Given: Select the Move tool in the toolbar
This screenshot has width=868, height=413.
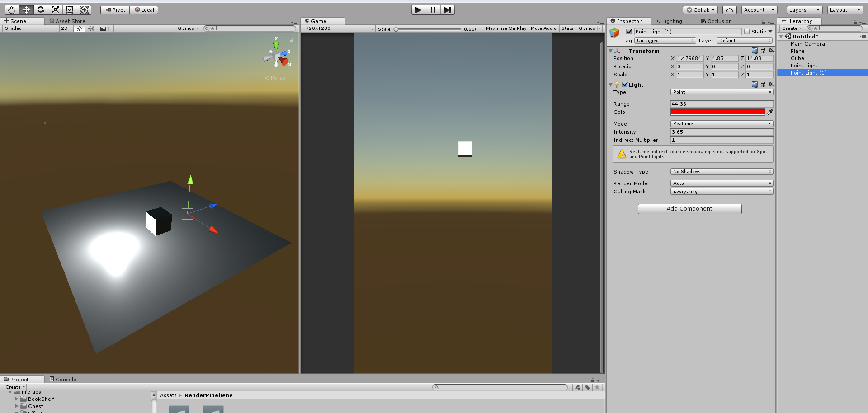Looking at the screenshot, I should (x=26, y=10).
